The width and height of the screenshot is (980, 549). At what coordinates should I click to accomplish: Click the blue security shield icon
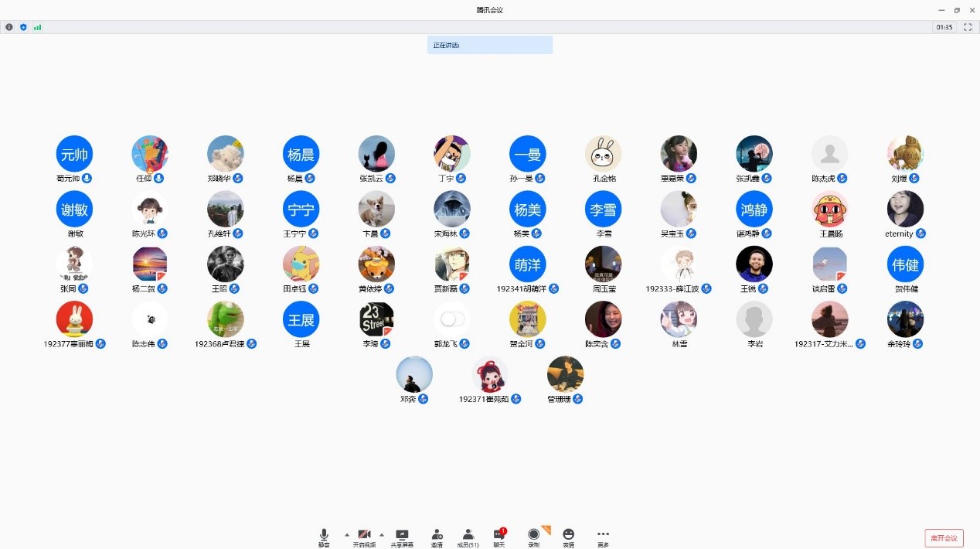click(x=23, y=27)
